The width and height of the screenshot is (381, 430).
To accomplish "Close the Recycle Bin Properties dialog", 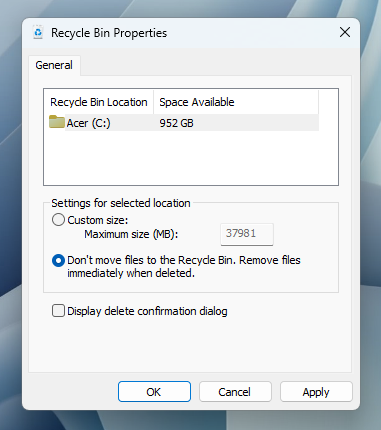I will tap(345, 32).
